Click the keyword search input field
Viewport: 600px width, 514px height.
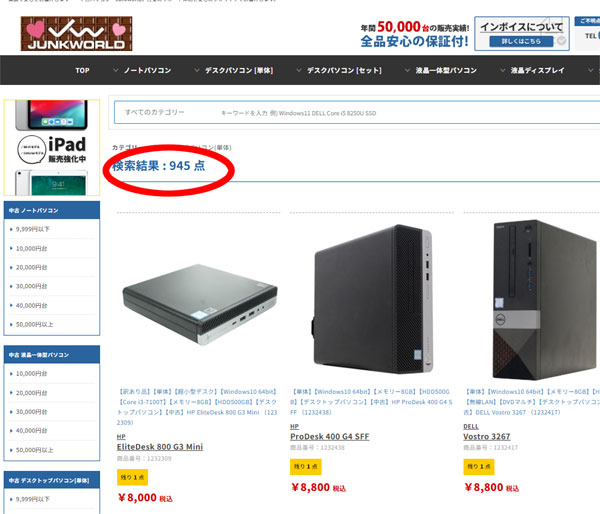pos(406,113)
